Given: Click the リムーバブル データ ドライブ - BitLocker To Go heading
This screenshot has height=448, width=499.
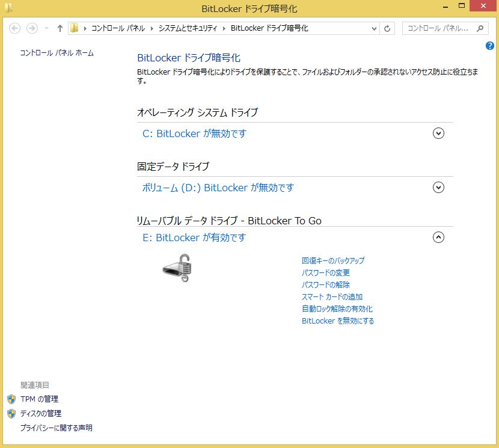Looking at the screenshot, I should click(x=229, y=220).
